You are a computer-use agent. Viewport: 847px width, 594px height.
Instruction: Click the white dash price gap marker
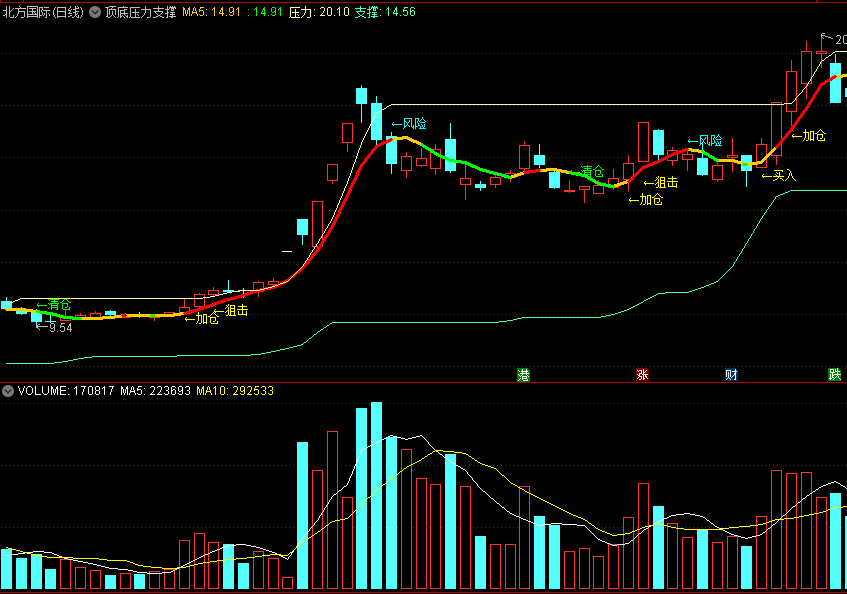[x=287, y=251]
